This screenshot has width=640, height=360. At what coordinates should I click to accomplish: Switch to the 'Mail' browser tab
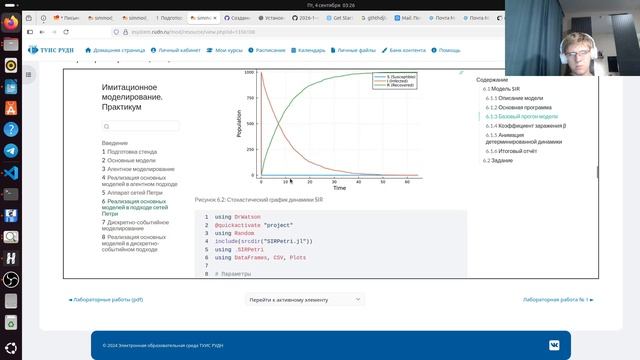407,18
